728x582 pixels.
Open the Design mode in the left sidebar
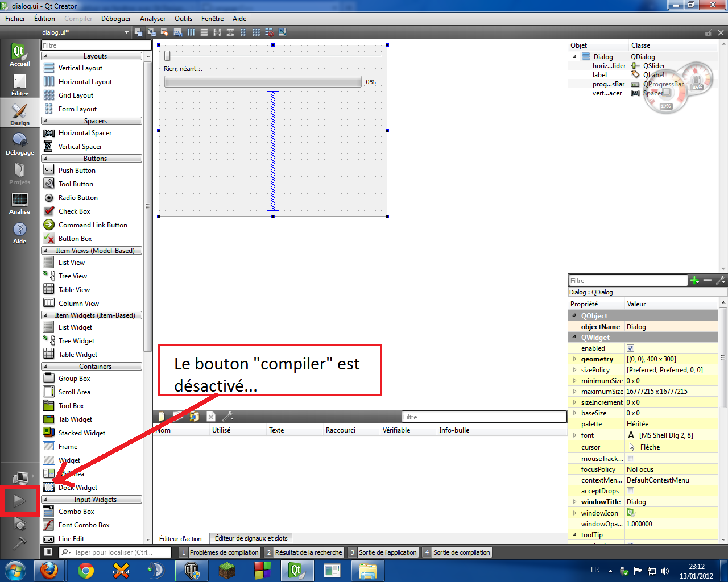(x=19, y=114)
